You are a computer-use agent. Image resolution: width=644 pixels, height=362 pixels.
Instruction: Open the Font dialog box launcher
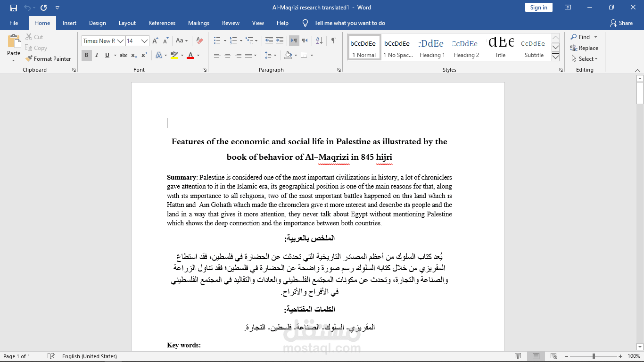pos(205,70)
